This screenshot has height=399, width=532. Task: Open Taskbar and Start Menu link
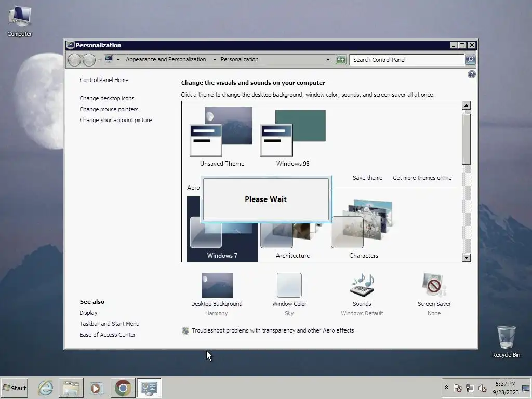click(110, 324)
